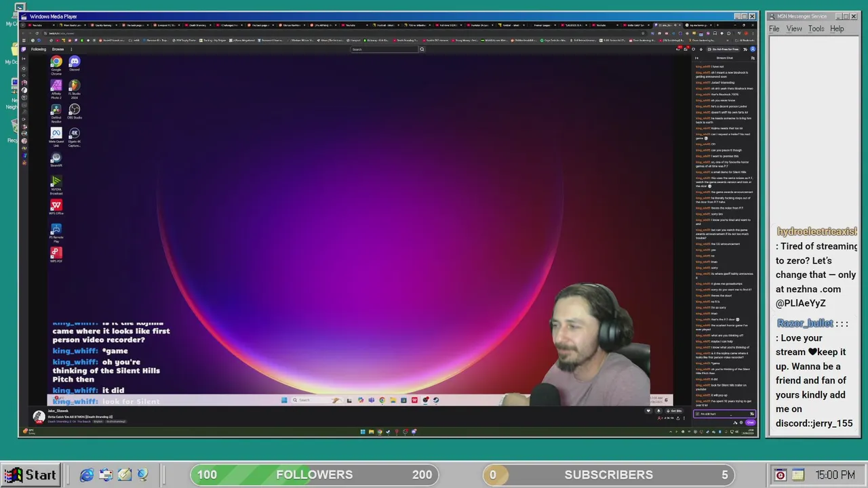The image size is (868, 488).
Task: Launch FL Studio 2024 shortcut
Action: pyautogui.click(x=75, y=89)
